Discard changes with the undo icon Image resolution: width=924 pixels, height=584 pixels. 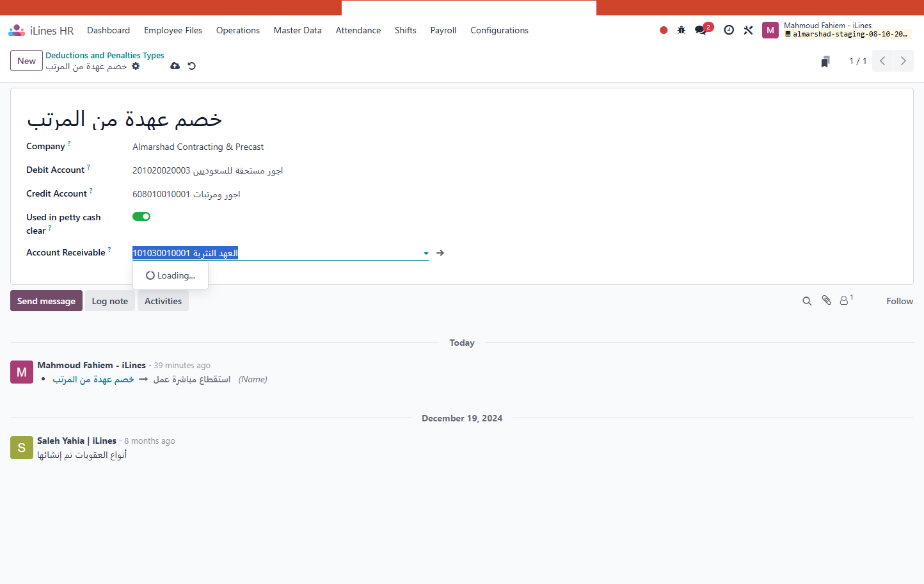click(x=191, y=66)
